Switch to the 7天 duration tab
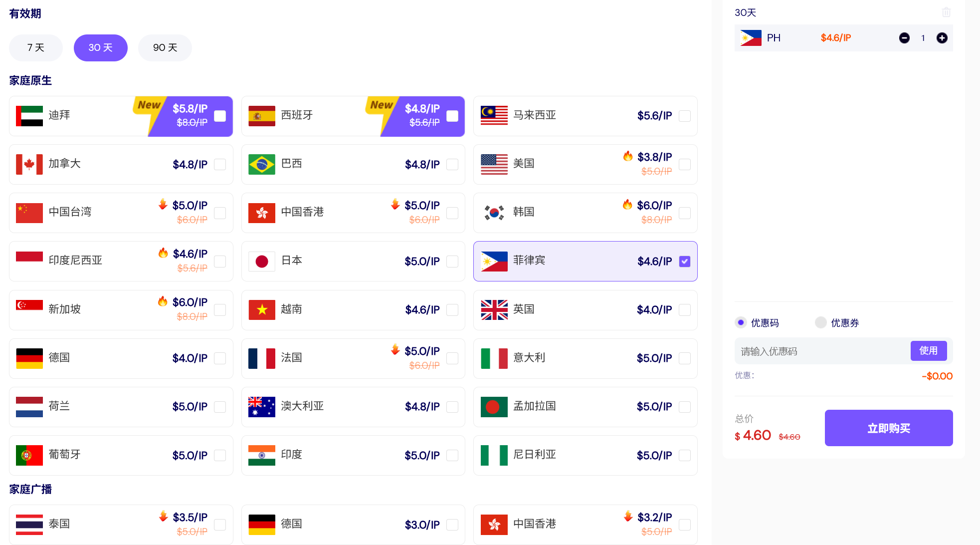The height and width of the screenshot is (545, 980). pyautogui.click(x=35, y=47)
